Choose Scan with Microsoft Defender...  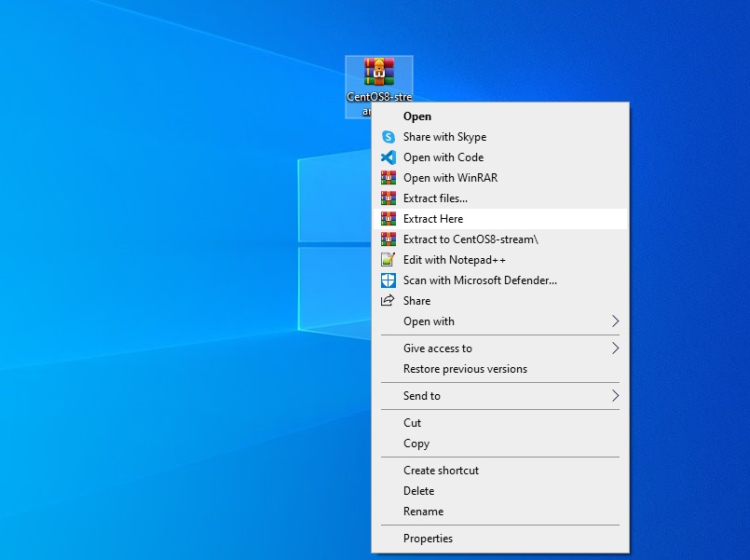click(499, 280)
